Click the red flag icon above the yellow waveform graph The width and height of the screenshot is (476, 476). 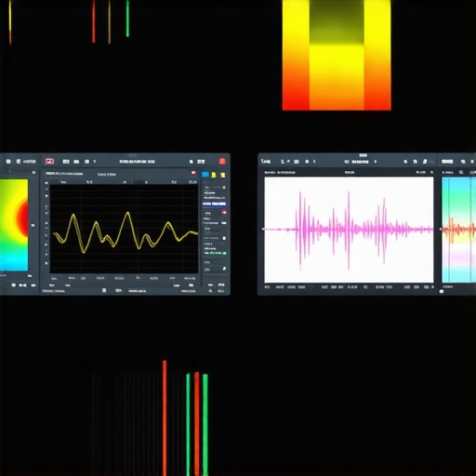click(193, 173)
